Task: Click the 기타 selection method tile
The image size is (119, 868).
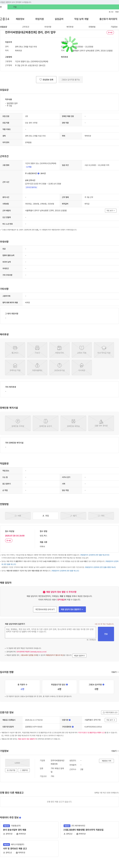Action: pyautogui.click(x=101, y=516)
